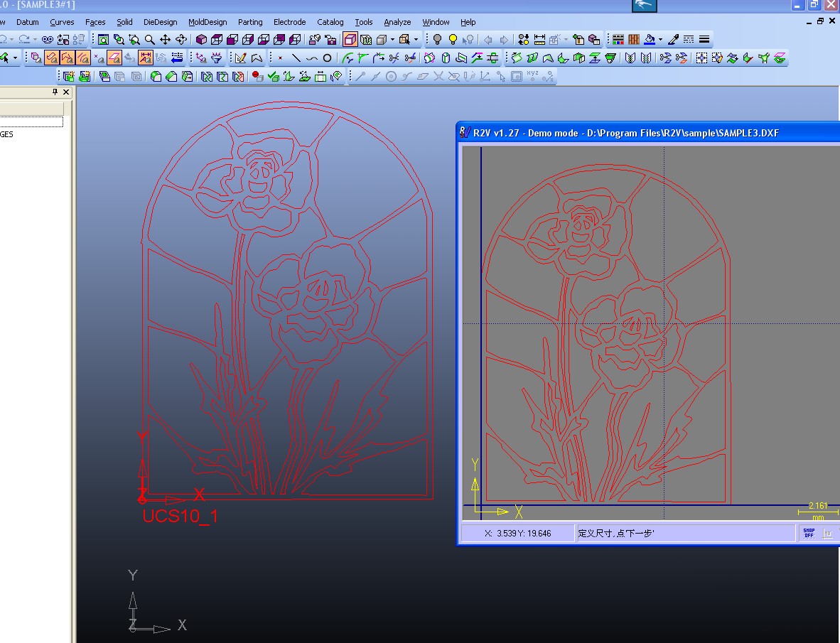The height and width of the screenshot is (643, 840).
Task: Click the R2V window title bar
Action: click(650, 133)
